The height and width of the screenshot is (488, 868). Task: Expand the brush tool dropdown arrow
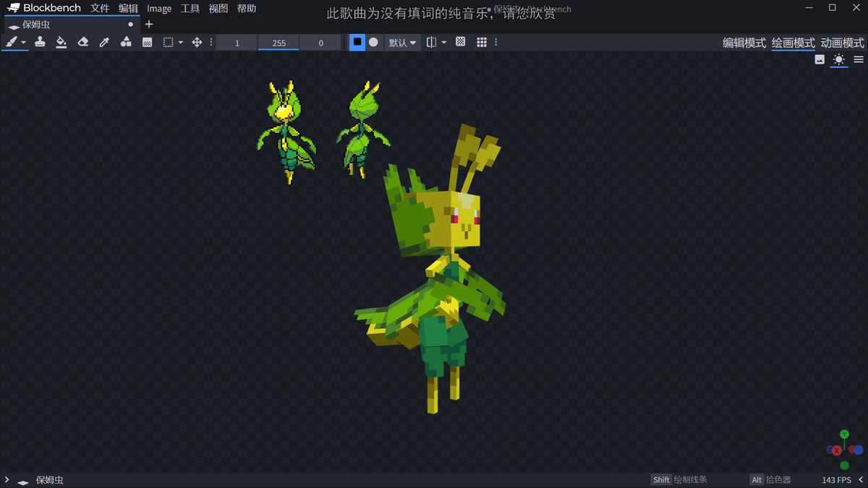[23, 42]
